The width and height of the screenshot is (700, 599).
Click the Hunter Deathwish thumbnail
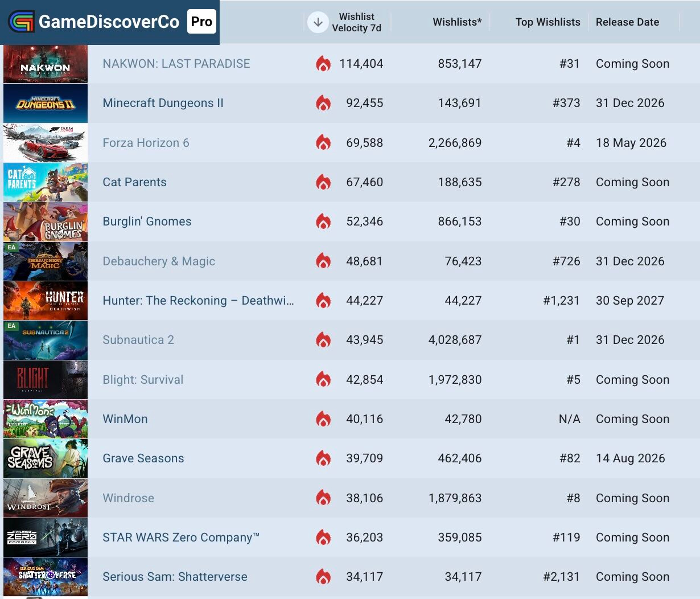[x=46, y=301]
